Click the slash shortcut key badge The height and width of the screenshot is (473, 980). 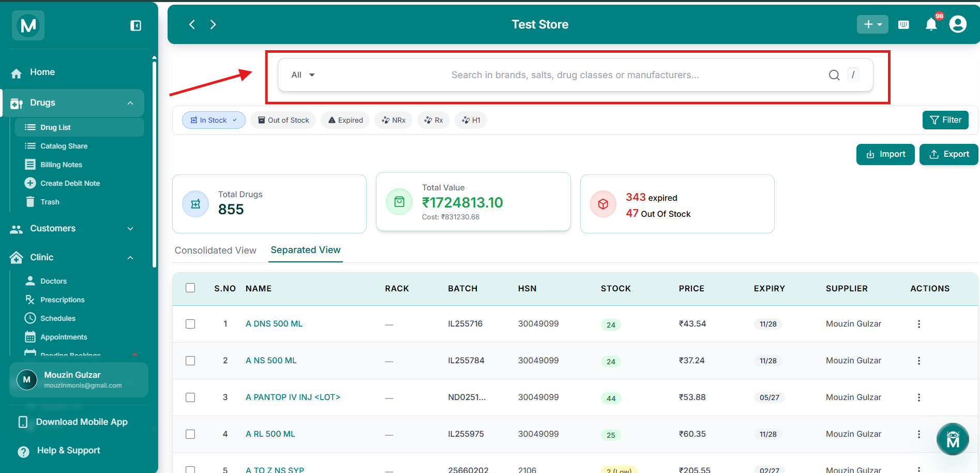coord(853,75)
